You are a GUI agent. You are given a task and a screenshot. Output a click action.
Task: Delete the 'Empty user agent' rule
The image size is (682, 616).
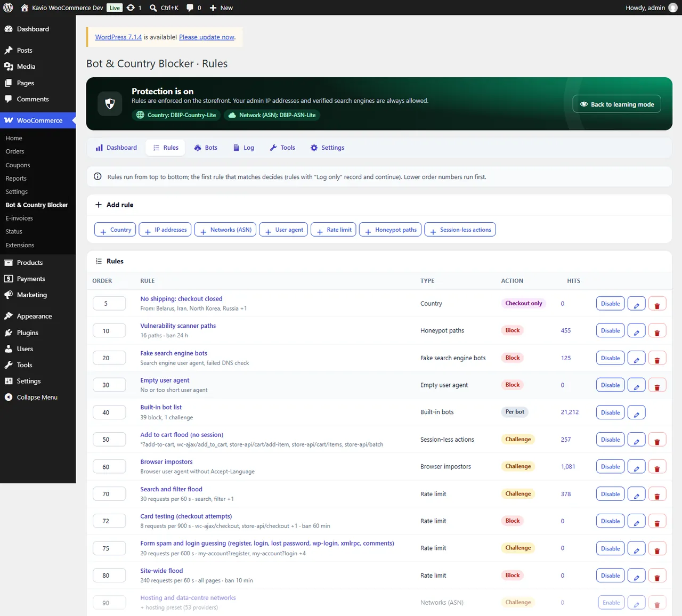657,385
